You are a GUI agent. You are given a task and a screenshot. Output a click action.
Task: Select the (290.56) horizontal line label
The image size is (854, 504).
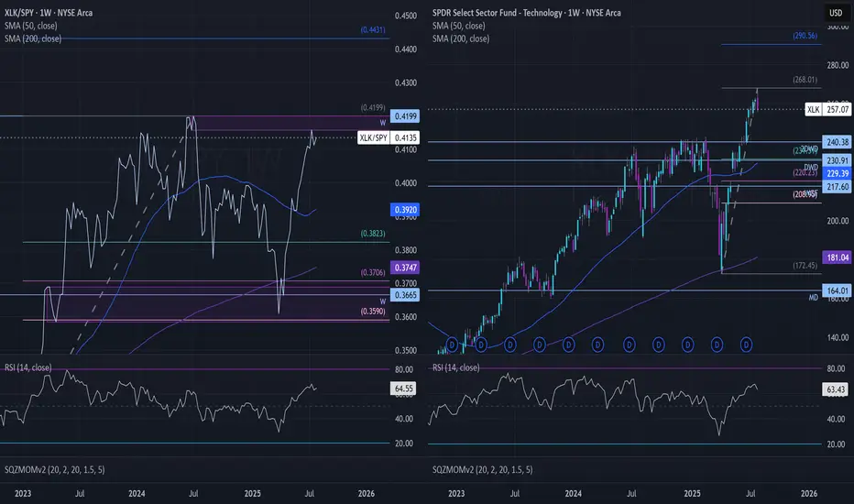click(x=805, y=36)
